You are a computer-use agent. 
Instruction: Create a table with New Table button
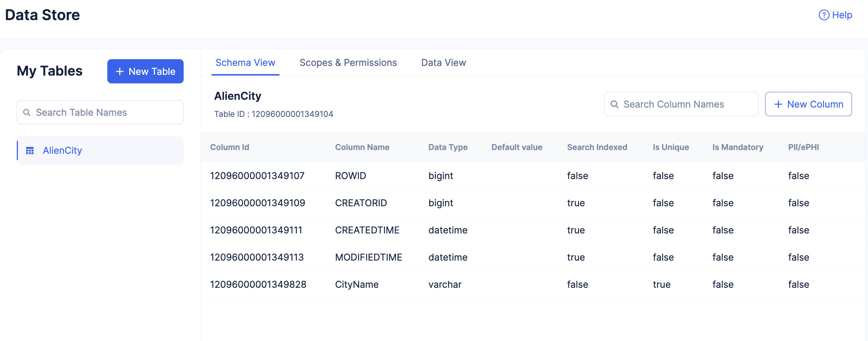coord(145,71)
